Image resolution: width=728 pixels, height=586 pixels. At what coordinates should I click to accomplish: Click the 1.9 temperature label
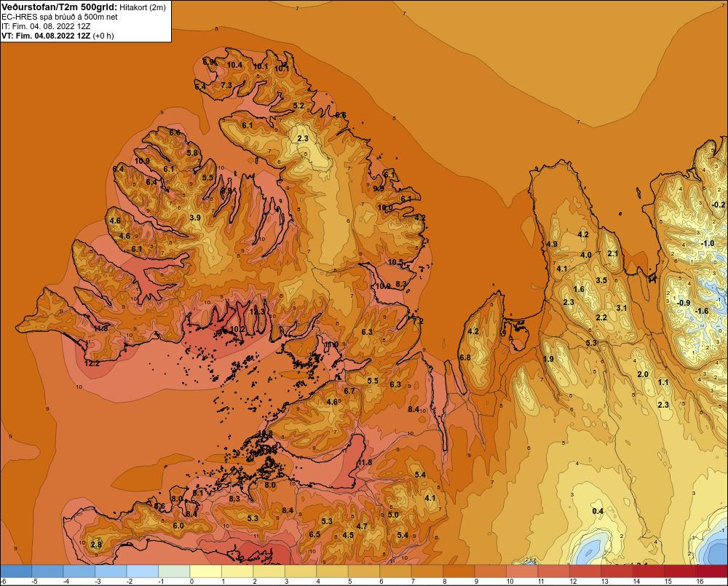click(548, 359)
